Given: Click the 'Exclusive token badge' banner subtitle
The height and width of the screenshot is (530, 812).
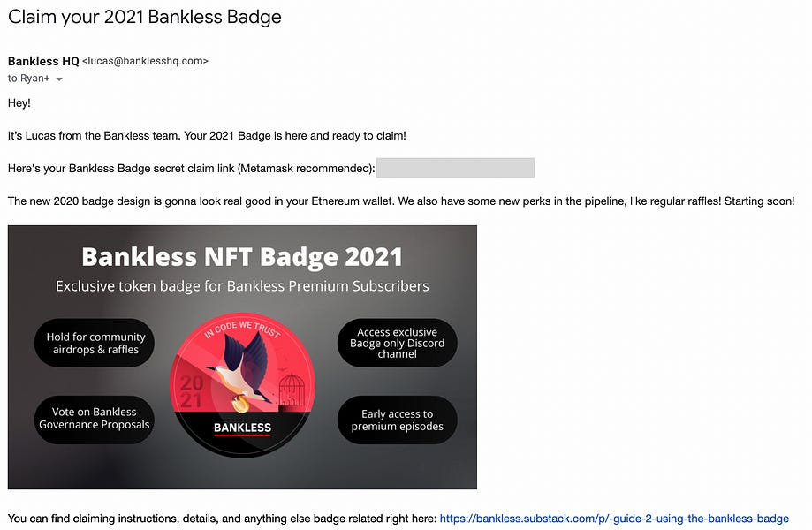Looking at the screenshot, I should coord(242,286).
